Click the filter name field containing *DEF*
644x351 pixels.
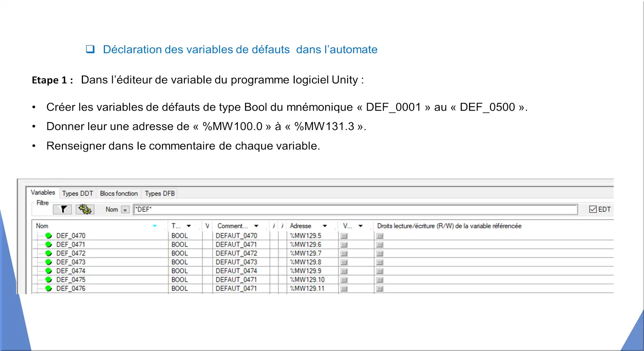point(355,210)
